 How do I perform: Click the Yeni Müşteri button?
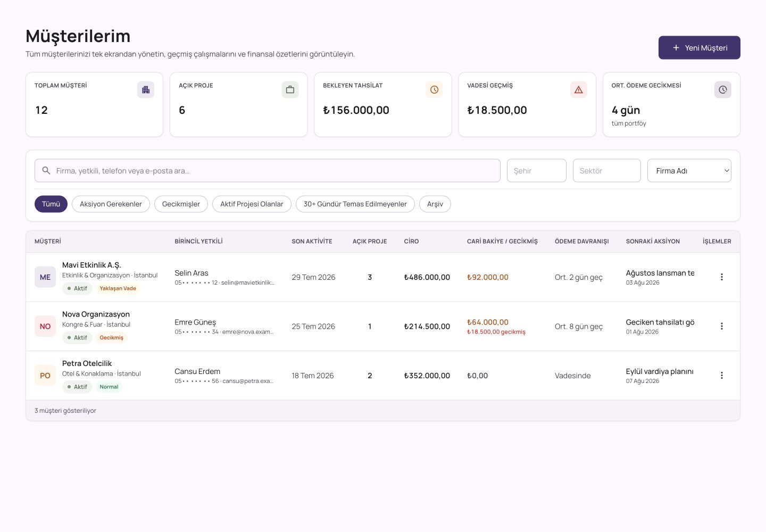pyautogui.click(x=700, y=48)
